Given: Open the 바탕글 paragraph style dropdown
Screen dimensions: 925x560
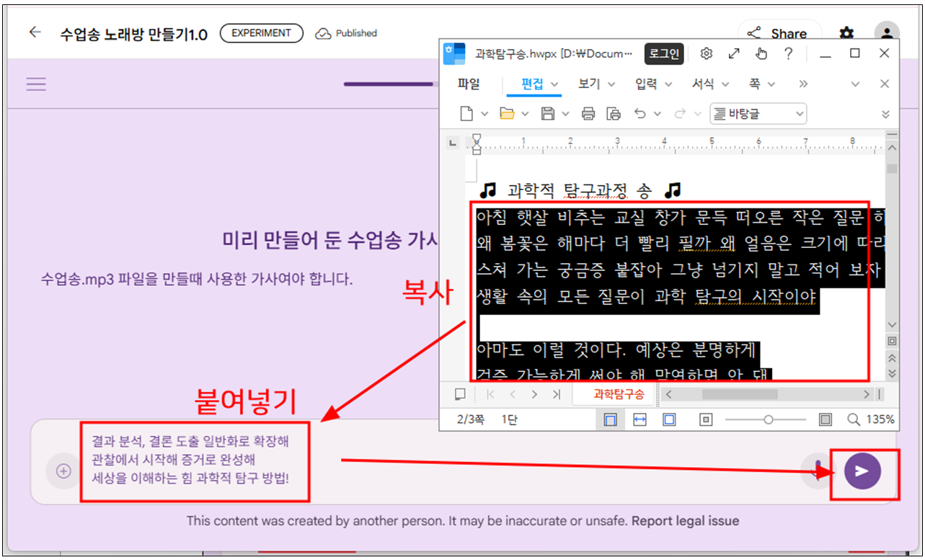Looking at the screenshot, I should tap(758, 113).
